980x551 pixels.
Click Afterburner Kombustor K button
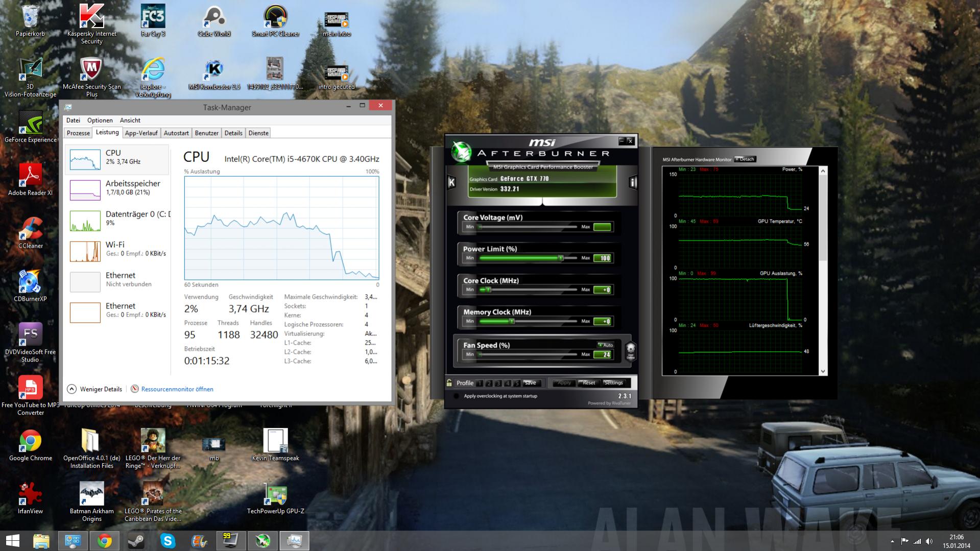point(451,182)
